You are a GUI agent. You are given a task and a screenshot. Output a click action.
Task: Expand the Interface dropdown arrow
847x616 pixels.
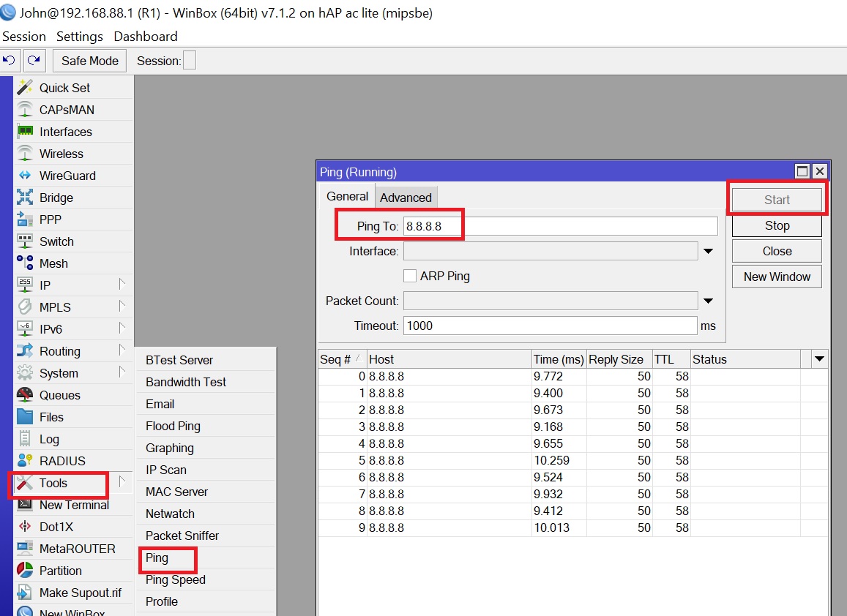point(708,251)
